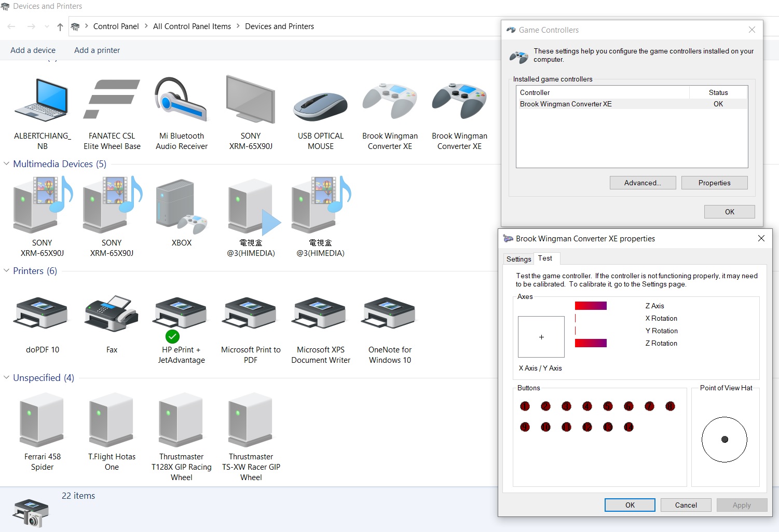779x532 pixels.
Task: Click Cancel in properties dialog
Action: click(x=686, y=505)
